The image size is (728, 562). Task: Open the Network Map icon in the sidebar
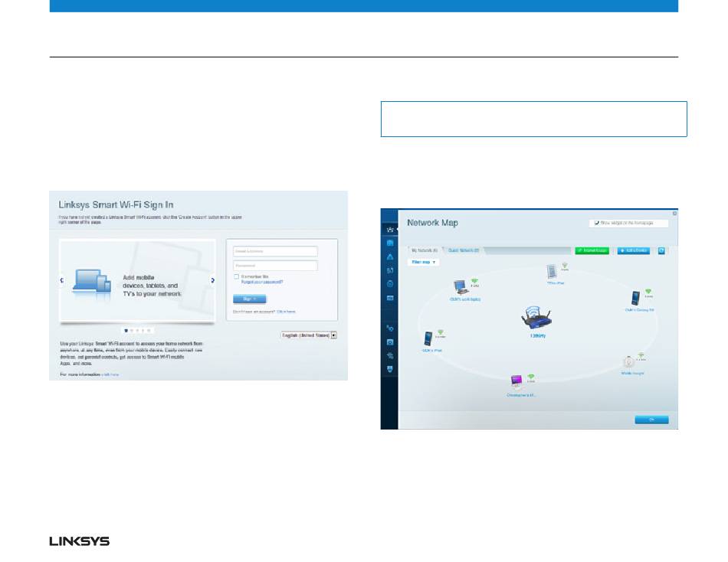390,229
